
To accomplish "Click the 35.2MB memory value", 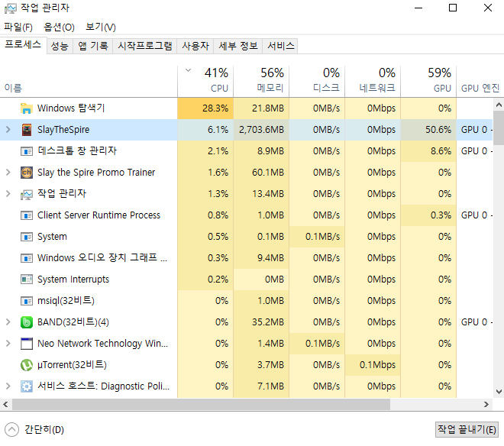I will point(261,322).
